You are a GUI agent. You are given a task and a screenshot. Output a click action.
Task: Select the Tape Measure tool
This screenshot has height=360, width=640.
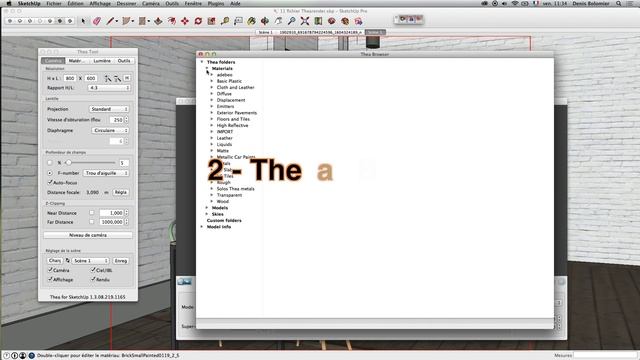click(224, 21)
